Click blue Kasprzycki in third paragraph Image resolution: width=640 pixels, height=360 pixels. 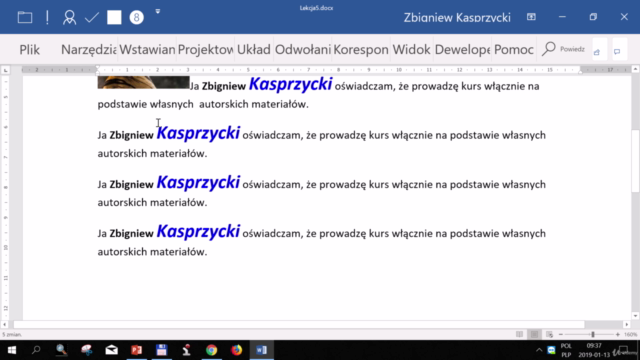click(x=198, y=182)
